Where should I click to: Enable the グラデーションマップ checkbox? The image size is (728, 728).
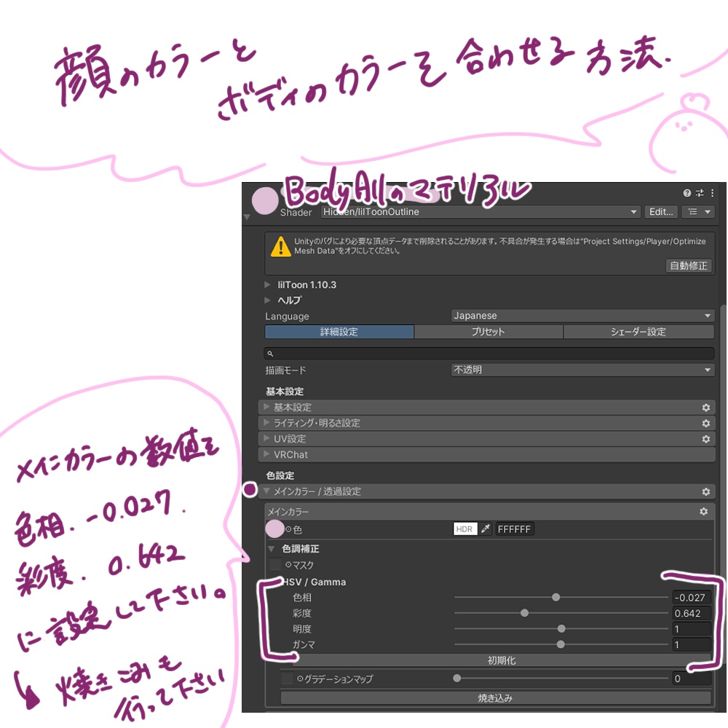(x=287, y=678)
